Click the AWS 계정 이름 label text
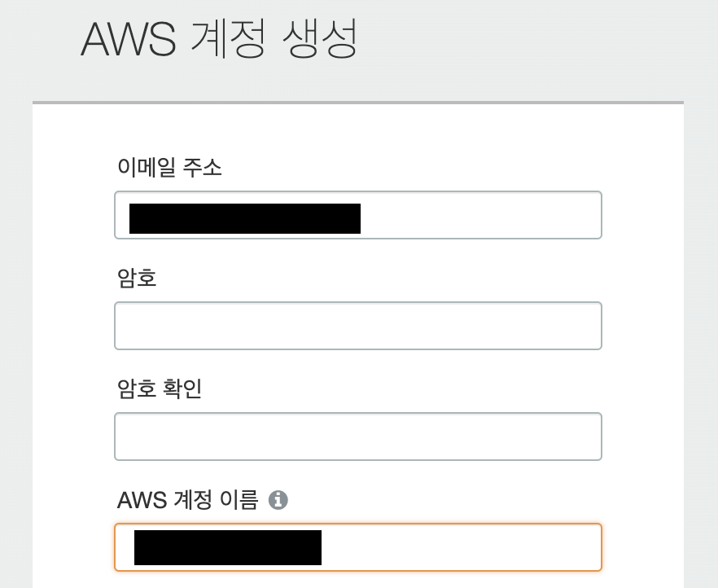Image resolution: width=718 pixels, height=588 pixels. pyautogui.click(x=187, y=499)
